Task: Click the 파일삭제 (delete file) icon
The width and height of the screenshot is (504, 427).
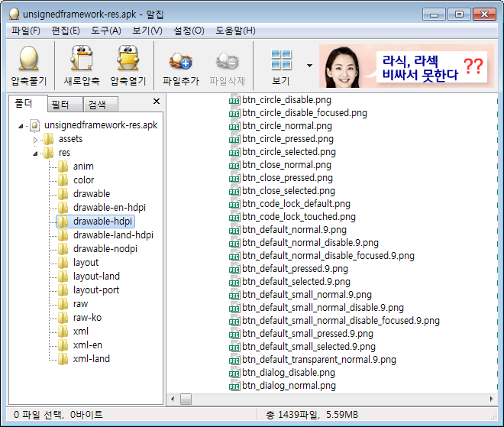Action: pyautogui.click(x=228, y=61)
